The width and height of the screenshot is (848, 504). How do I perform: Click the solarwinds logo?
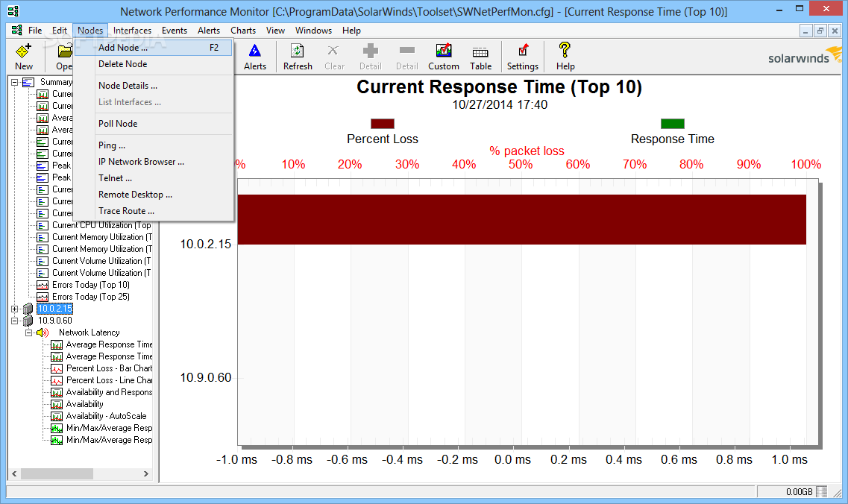coord(805,56)
